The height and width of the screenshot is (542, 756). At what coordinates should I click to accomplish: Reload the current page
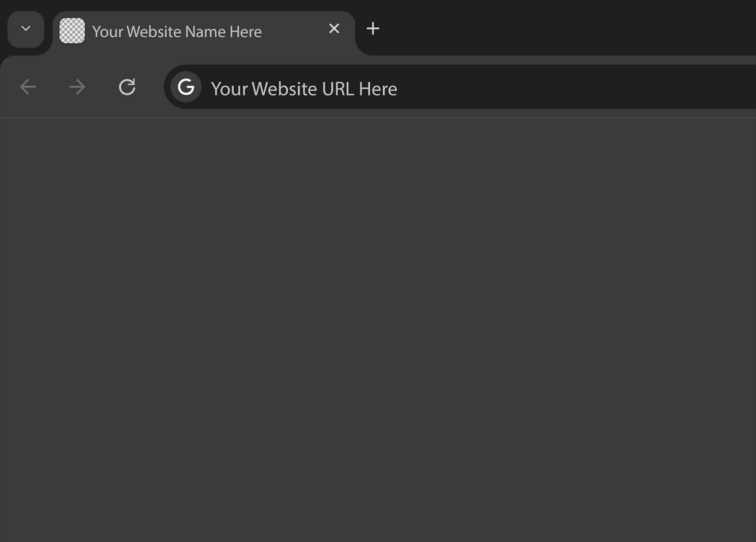pyautogui.click(x=127, y=87)
